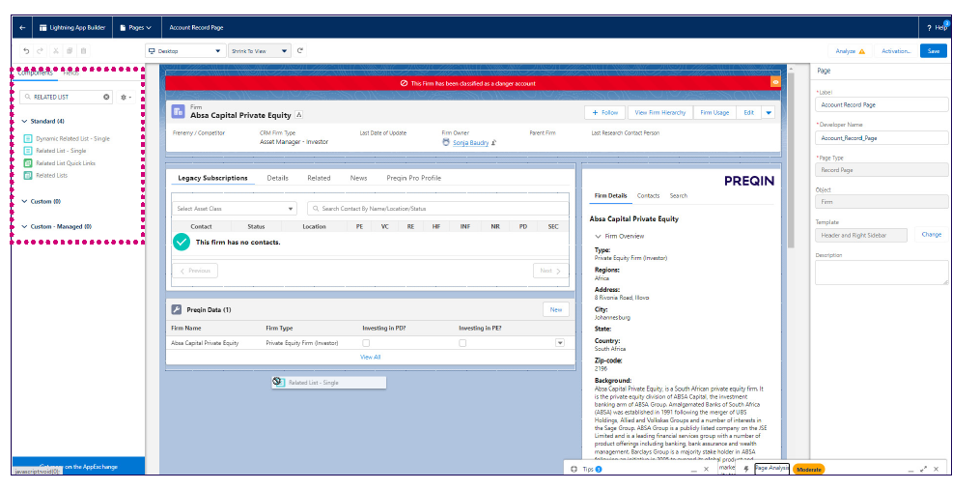The width and height of the screenshot is (980, 490).
Task: Open the Shrink To View dropdown
Action: (260, 51)
